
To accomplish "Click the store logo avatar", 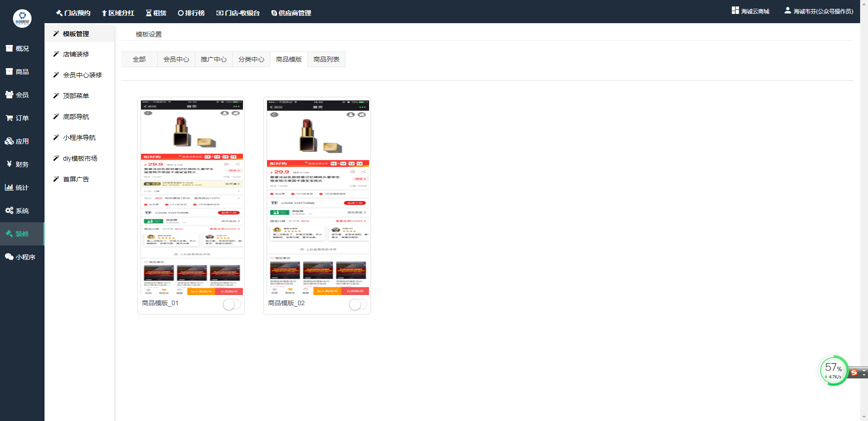I will tap(22, 19).
